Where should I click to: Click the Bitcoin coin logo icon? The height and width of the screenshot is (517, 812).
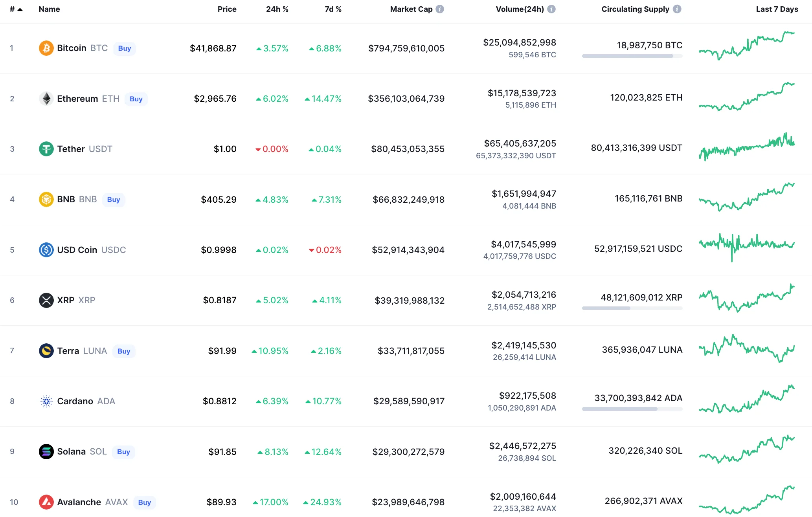point(46,48)
